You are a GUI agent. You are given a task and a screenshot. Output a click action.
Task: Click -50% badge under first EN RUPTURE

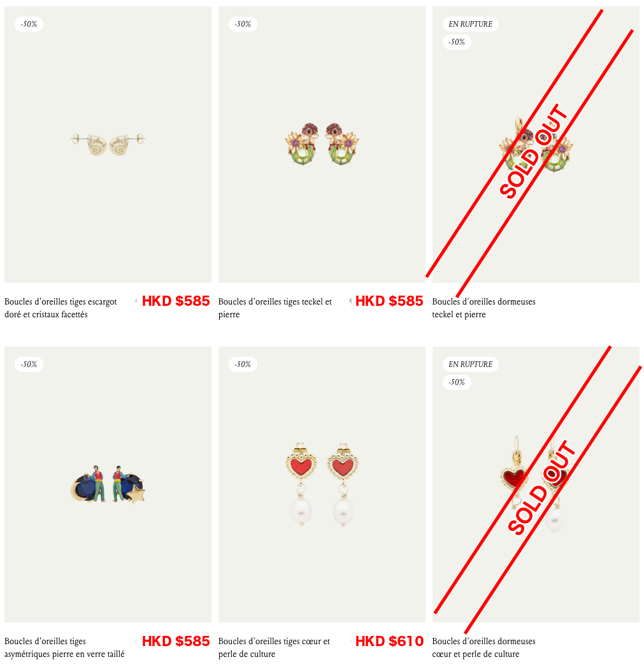coord(457,42)
